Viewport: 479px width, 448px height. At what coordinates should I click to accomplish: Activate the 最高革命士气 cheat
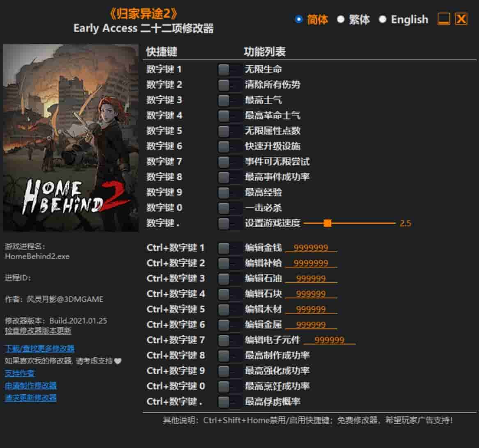pos(229,116)
